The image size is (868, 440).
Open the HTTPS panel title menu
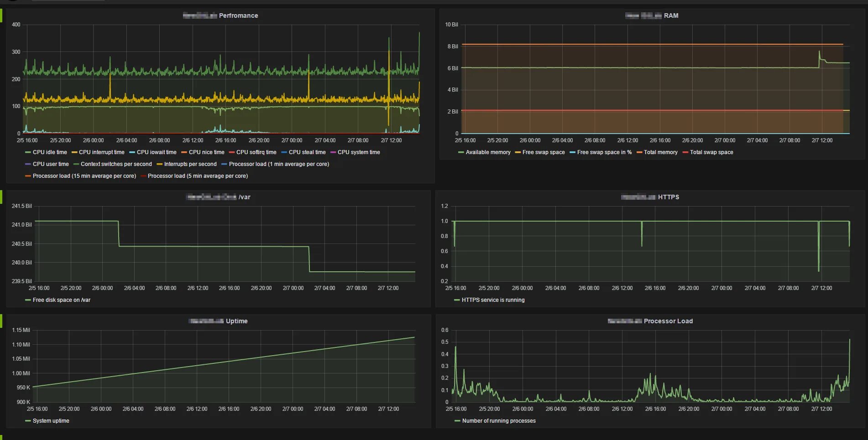(x=650, y=197)
